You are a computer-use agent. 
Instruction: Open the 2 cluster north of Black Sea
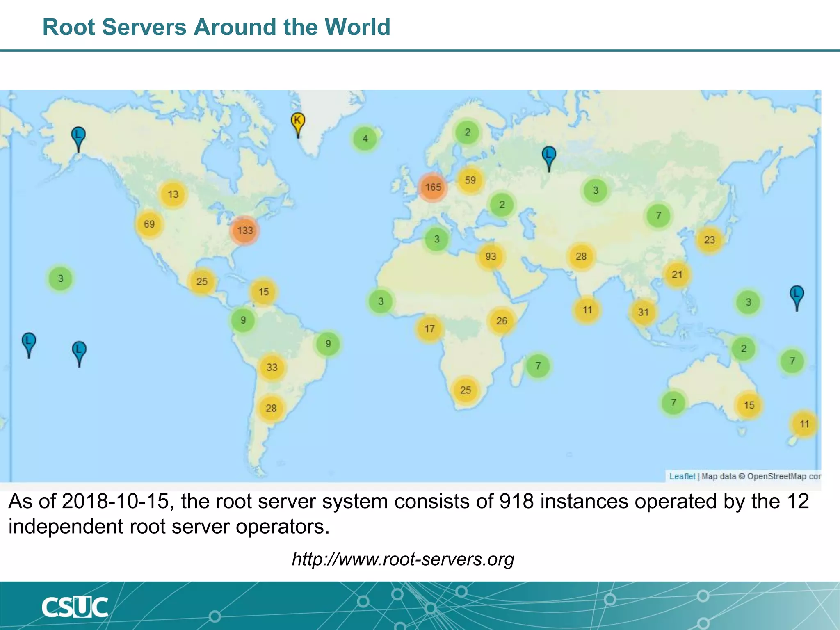point(502,204)
